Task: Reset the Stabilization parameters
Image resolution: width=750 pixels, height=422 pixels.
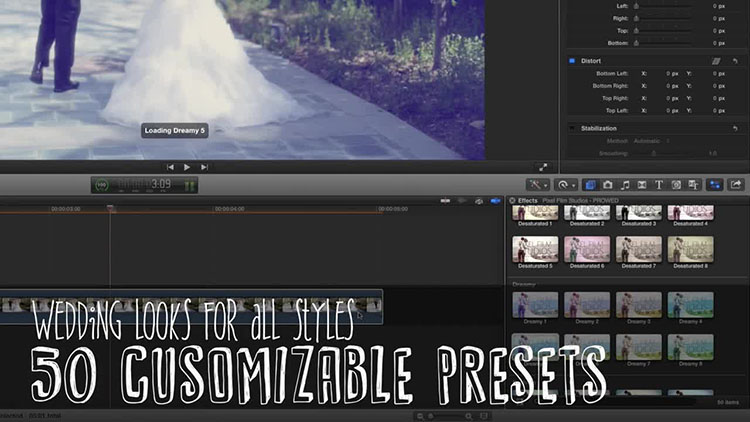Action: pyautogui.click(x=735, y=128)
